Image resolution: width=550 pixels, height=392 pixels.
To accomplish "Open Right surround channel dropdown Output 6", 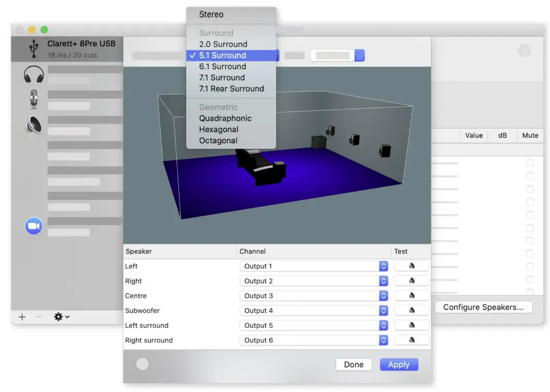I will click(314, 340).
